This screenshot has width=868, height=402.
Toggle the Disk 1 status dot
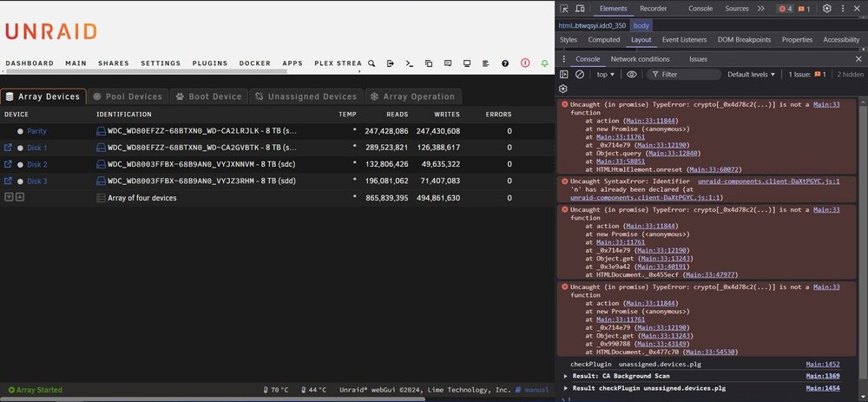coord(21,148)
